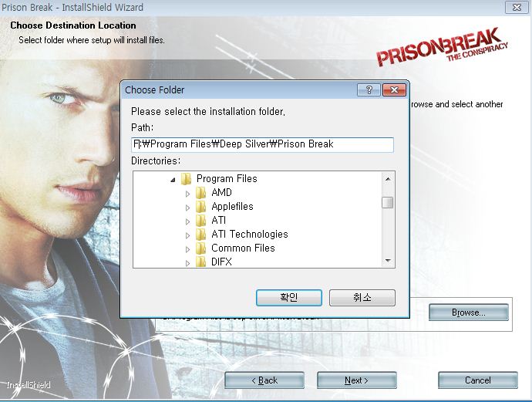Viewport: 532px width, 402px height.
Task: Select the Applefiles folder icon
Action: tap(201, 207)
